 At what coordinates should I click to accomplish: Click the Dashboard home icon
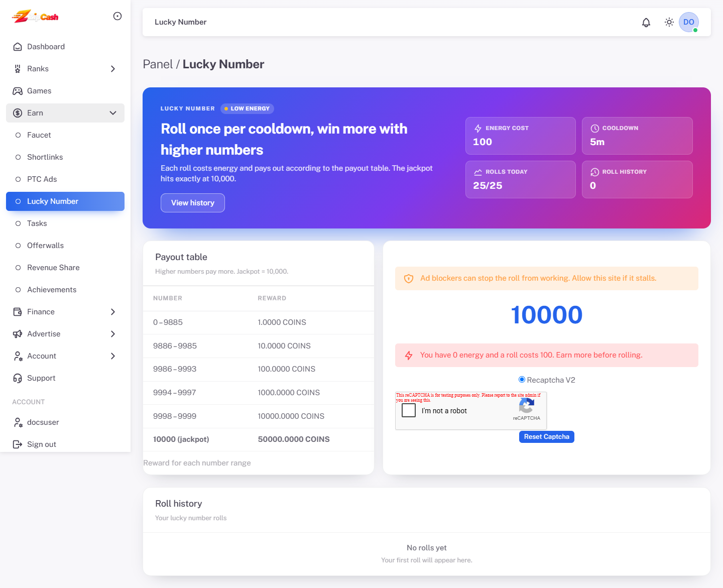pos(18,47)
